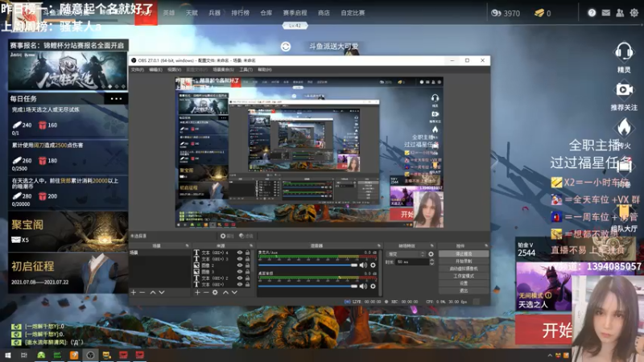Open the OBS 编辑(E) menu
Screen dimensions: 644x362
pos(155,70)
